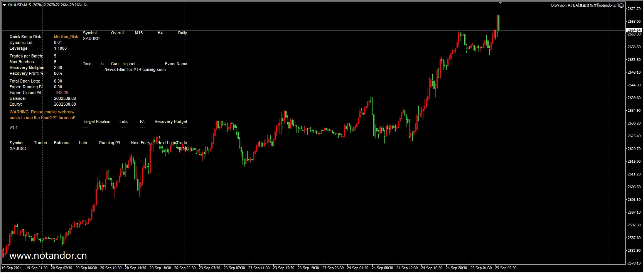Click the News Filter for MT4 coming soon text
Screen dimensions: 644x273
(x=135, y=70)
